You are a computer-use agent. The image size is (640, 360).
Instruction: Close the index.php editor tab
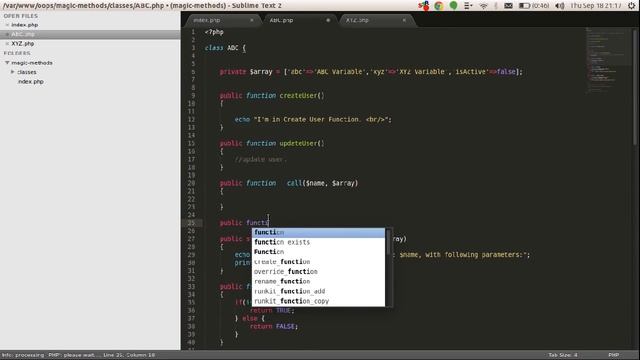pyautogui.click(x=252, y=20)
